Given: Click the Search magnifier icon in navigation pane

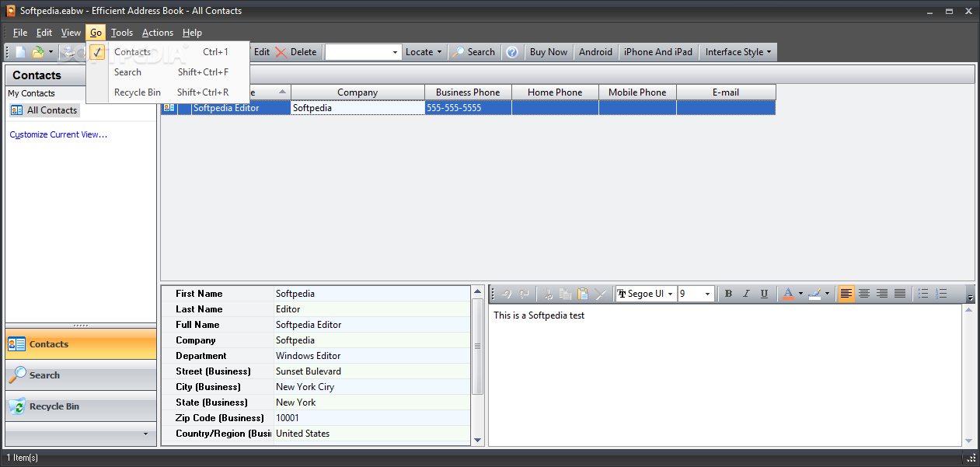Looking at the screenshot, I should point(17,375).
